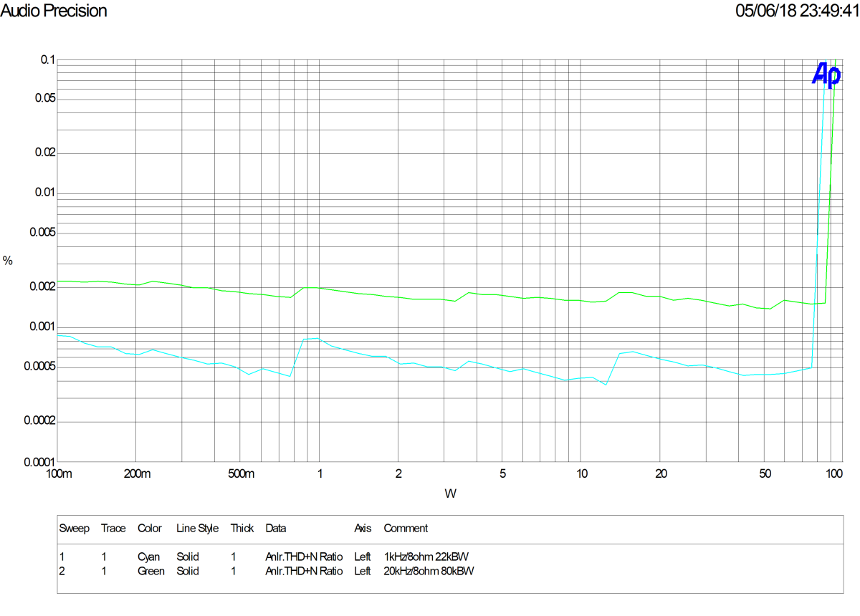Click the Cyan color cell
Image resolution: width=860 pixels, height=616 pixels.
tap(148, 557)
